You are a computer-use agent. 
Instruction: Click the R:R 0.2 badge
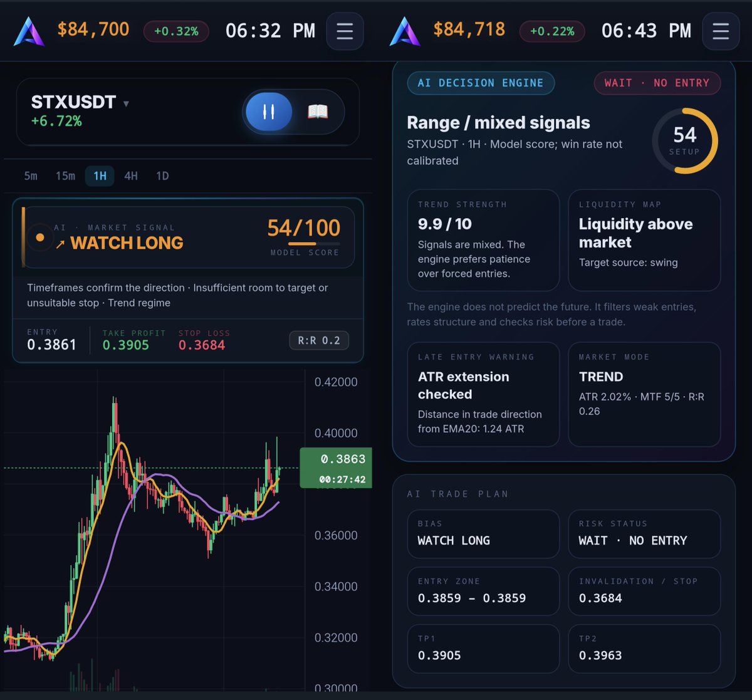(x=319, y=340)
